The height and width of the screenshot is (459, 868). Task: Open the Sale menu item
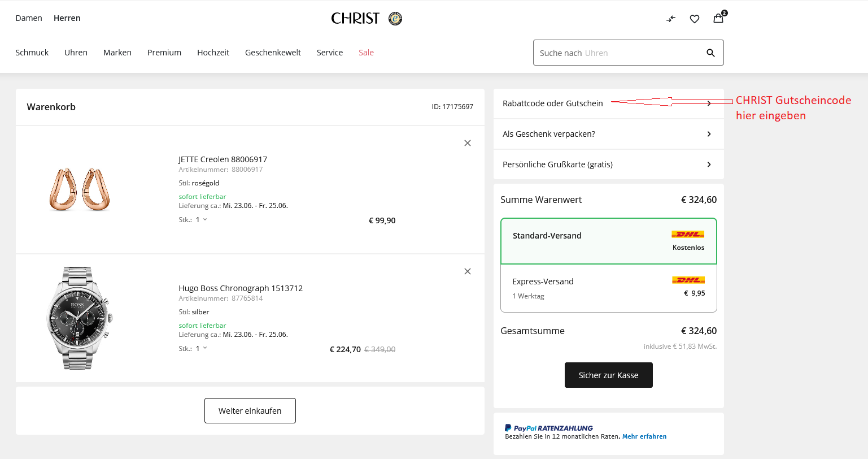pyautogui.click(x=366, y=53)
